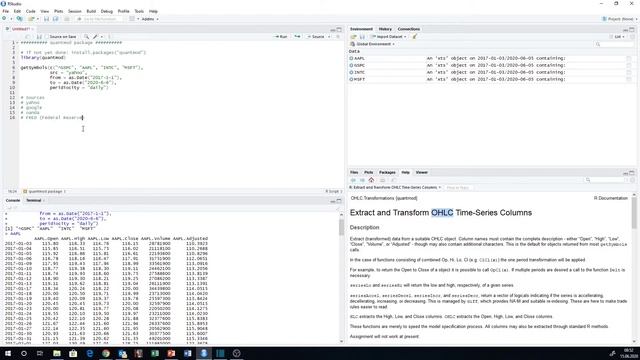Click the Help home icon
Image resolution: width=640 pixels, height=360 pixels.
(x=371, y=180)
